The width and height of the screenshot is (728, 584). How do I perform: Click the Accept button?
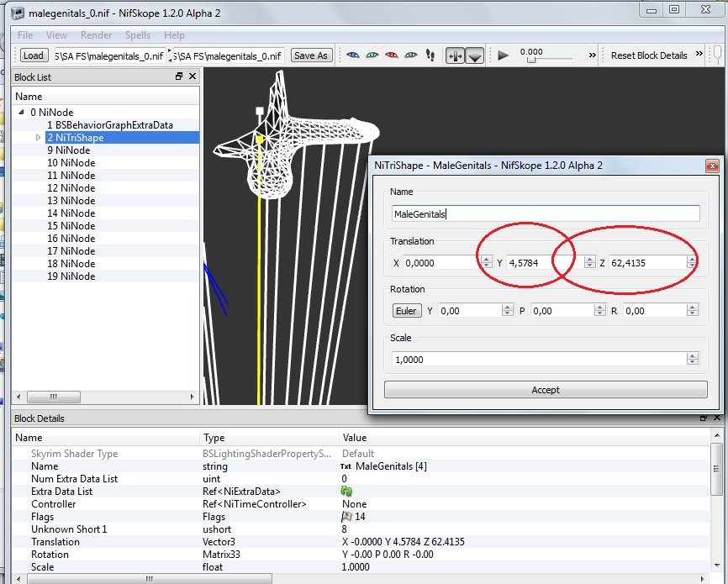[546, 390]
